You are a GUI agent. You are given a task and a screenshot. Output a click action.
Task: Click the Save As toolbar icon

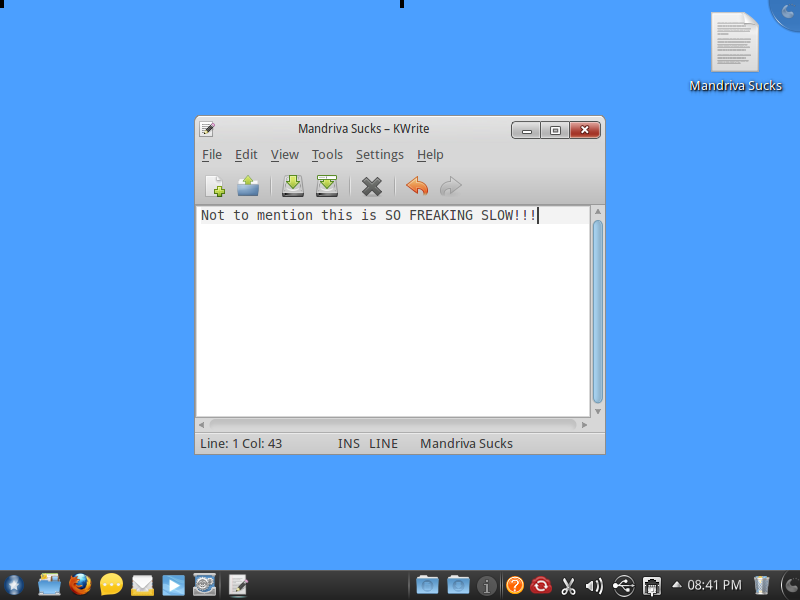327,186
